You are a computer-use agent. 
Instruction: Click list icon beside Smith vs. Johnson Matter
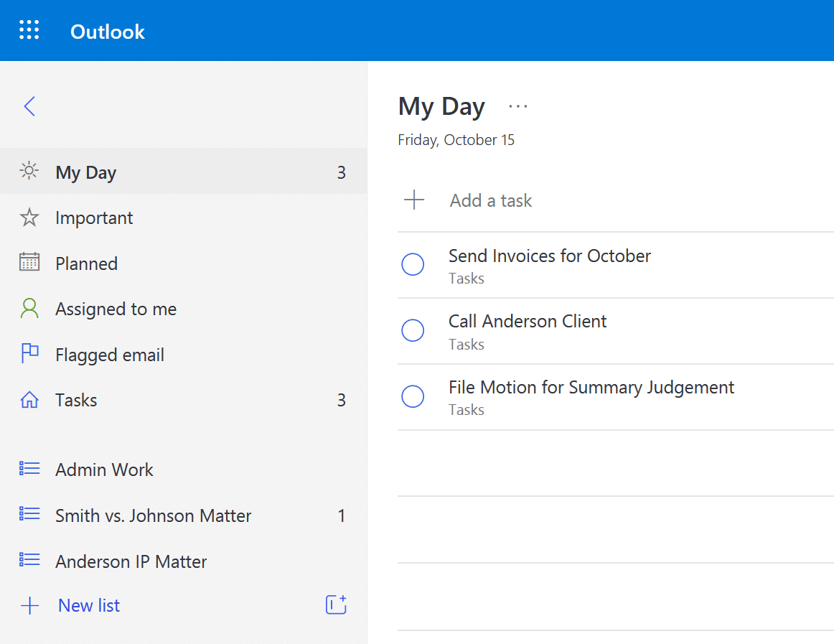pos(29,514)
